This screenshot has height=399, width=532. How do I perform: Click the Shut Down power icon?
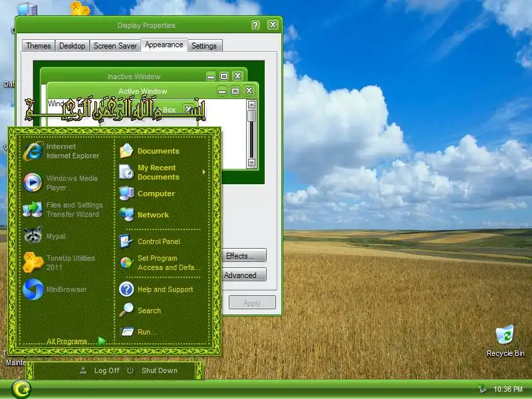(130, 370)
